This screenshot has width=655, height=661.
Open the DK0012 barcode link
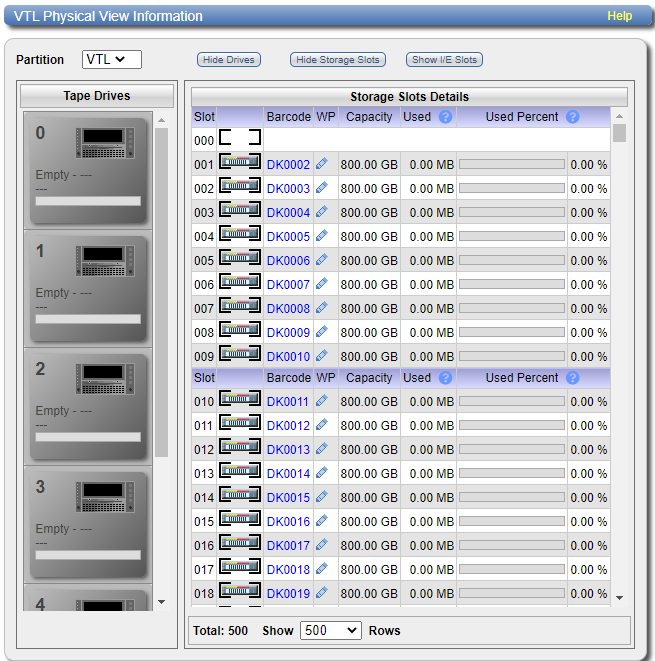click(288, 426)
